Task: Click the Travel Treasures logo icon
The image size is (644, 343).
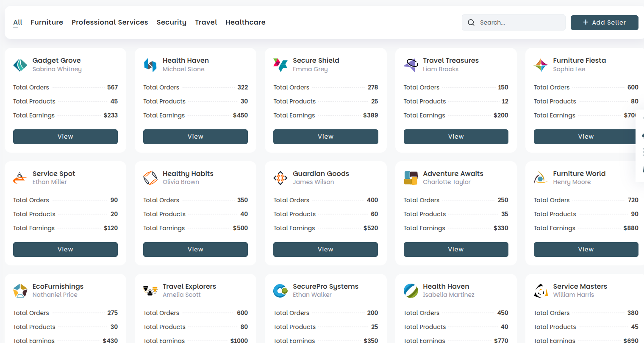Action: (411, 65)
